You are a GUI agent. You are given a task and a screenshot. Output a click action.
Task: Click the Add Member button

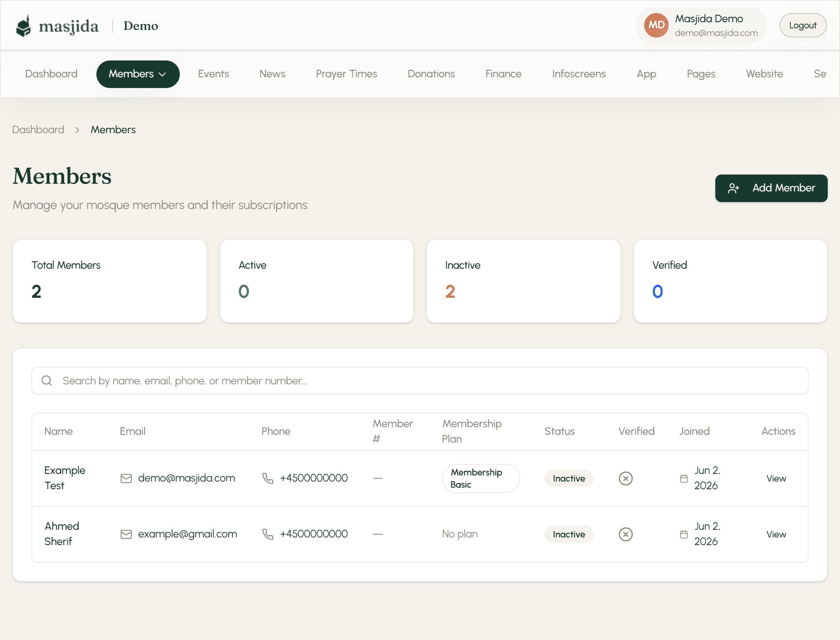point(771,188)
